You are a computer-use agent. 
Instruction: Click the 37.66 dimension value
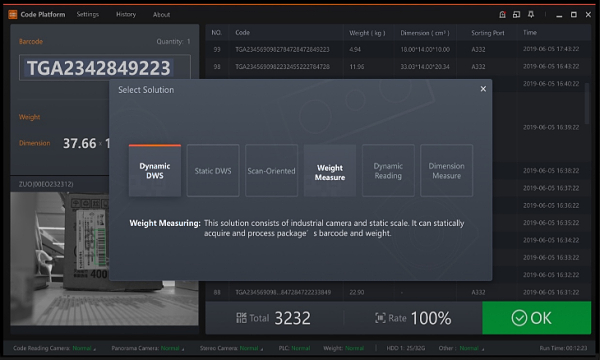click(x=80, y=143)
